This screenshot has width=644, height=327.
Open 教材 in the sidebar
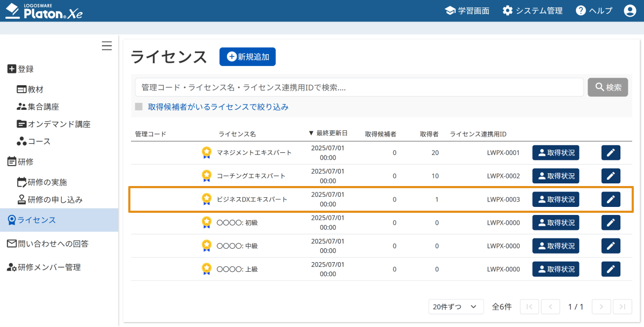30,90
